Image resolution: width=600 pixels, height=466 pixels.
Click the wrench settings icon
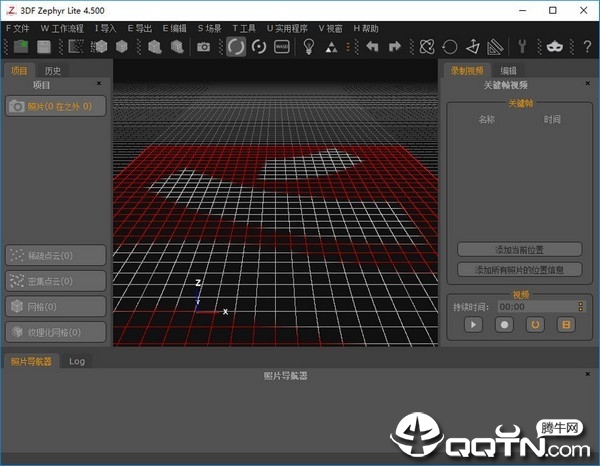[x=521, y=47]
